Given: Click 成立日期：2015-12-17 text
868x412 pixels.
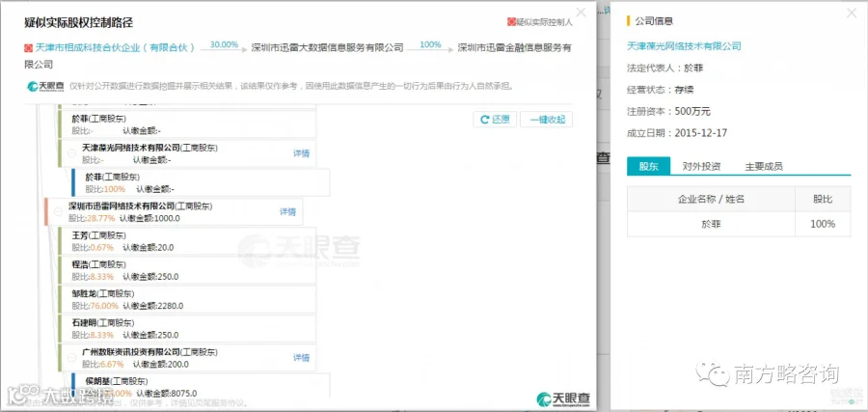Looking at the screenshot, I should click(676, 133).
